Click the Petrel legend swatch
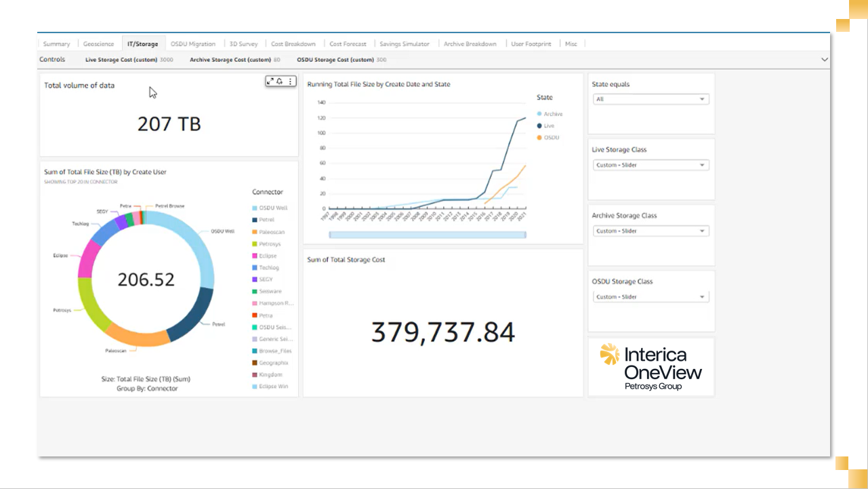 pos(254,220)
